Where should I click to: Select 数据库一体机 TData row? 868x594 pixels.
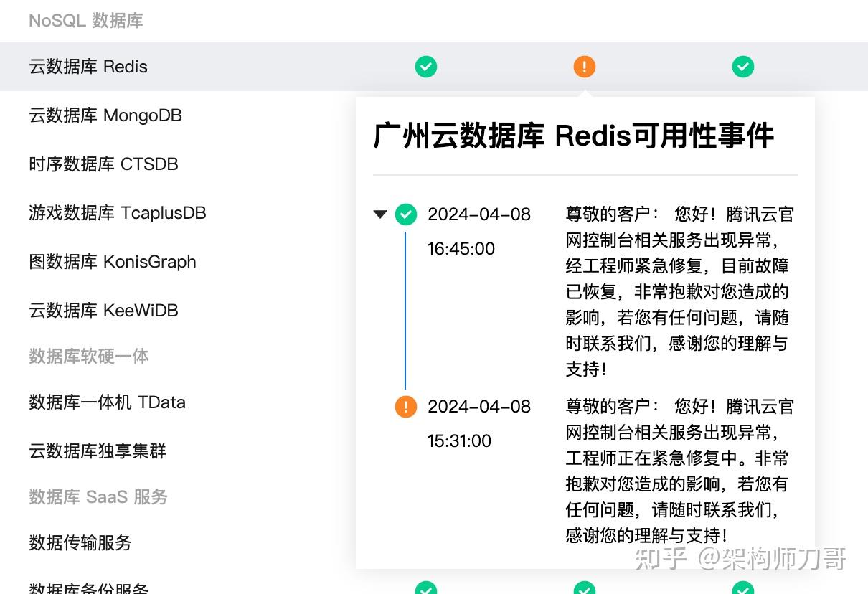pos(108,402)
